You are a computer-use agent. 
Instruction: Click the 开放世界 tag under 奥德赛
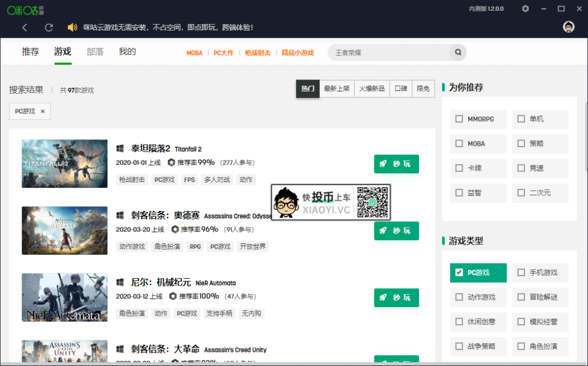coord(253,246)
